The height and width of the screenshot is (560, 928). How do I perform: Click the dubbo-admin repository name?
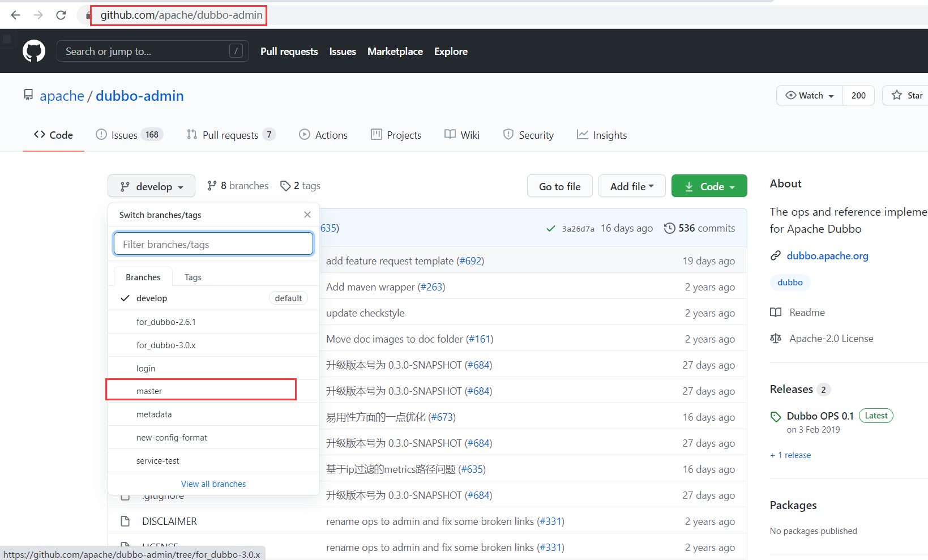coord(140,96)
